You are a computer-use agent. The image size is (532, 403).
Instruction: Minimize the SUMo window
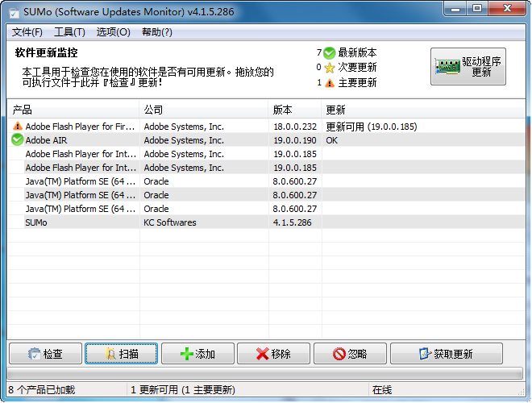tap(455, 9)
